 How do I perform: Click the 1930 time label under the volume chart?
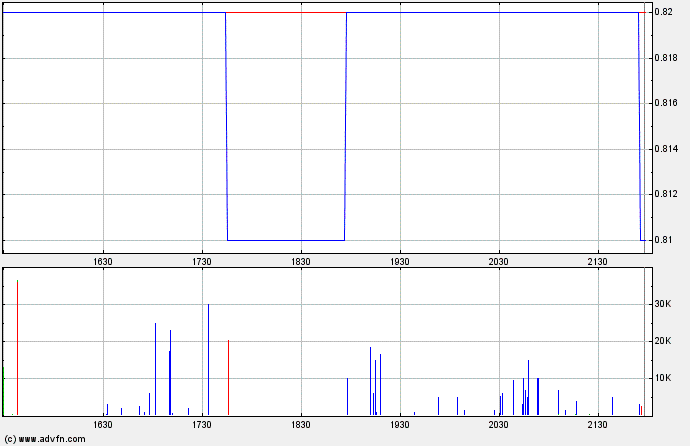point(400,425)
